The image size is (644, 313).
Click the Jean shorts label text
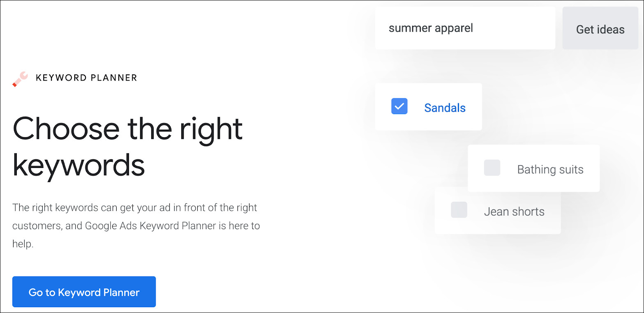tap(514, 212)
